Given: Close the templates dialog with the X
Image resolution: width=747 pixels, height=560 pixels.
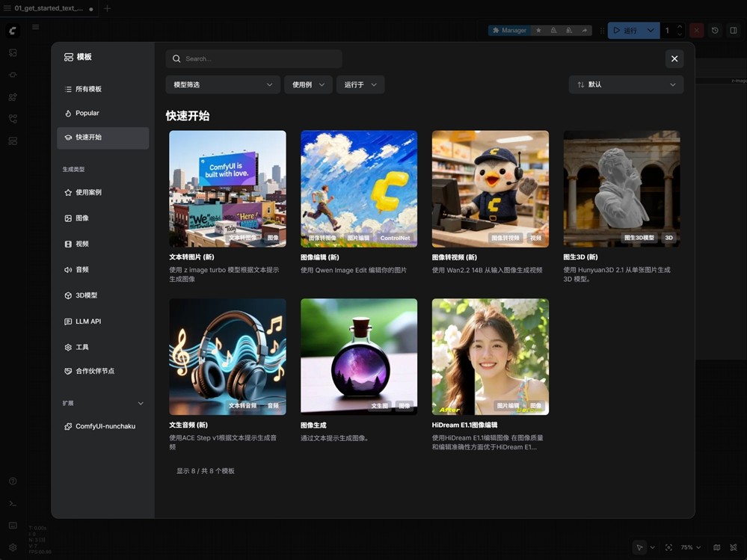Looking at the screenshot, I should [674, 58].
